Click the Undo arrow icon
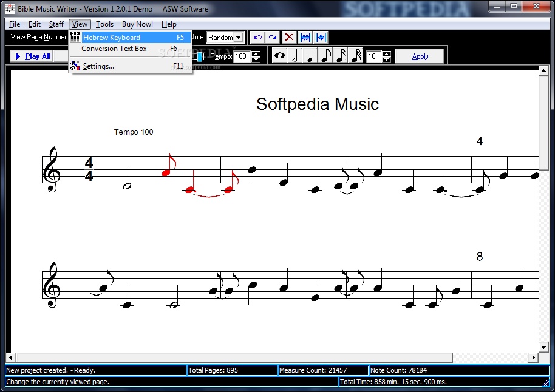The height and width of the screenshot is (392, 555). click(257, 37)
